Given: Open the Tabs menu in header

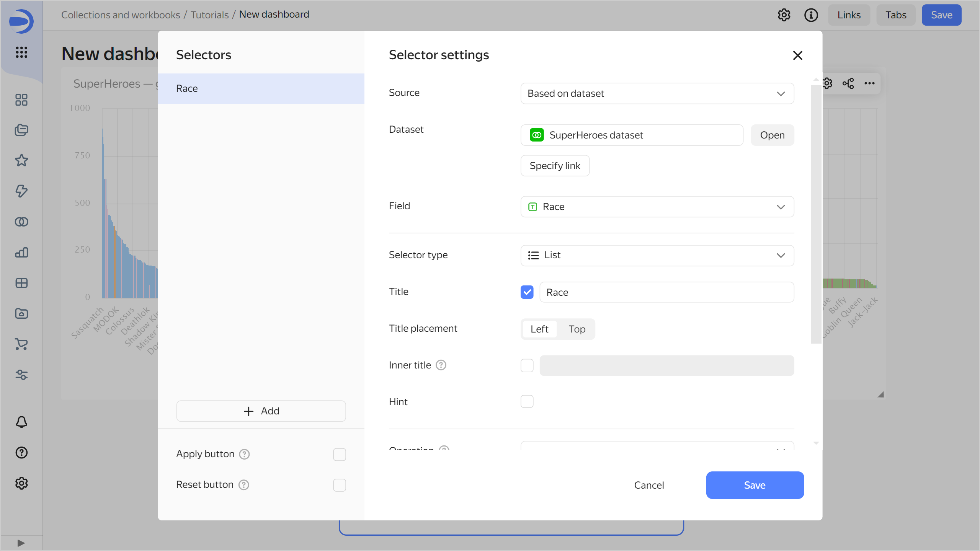Looking at the screenshot, I should tap(896, 15).
